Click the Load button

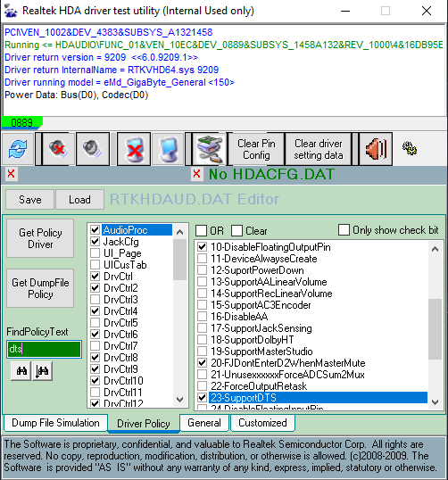[79, 200]
